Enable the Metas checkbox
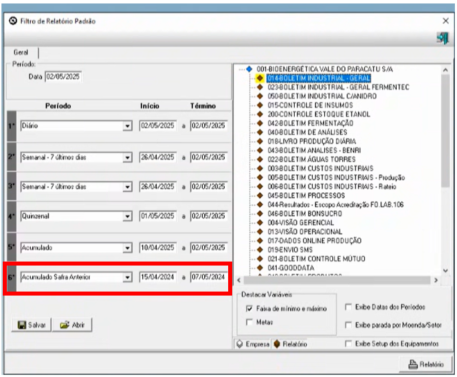 [x=249, y=322]
